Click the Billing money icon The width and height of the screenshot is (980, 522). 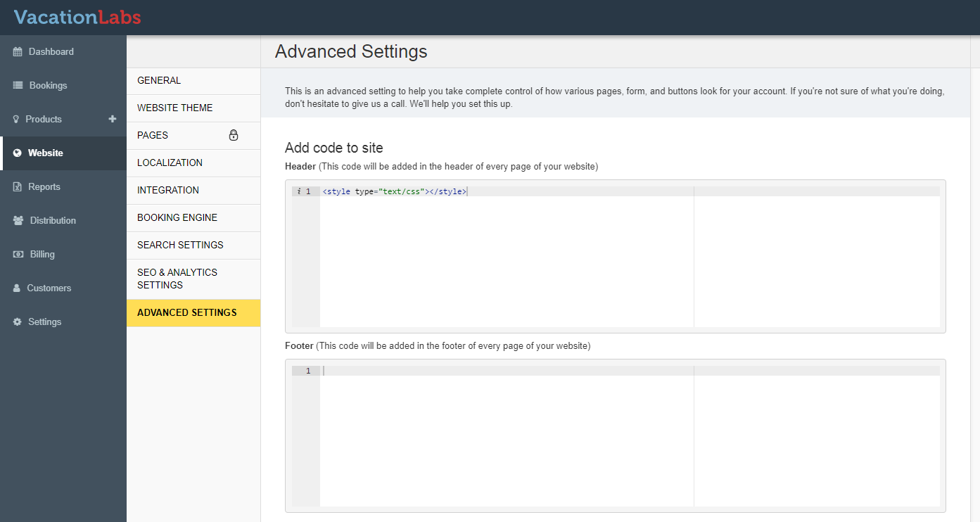[18, 255]
